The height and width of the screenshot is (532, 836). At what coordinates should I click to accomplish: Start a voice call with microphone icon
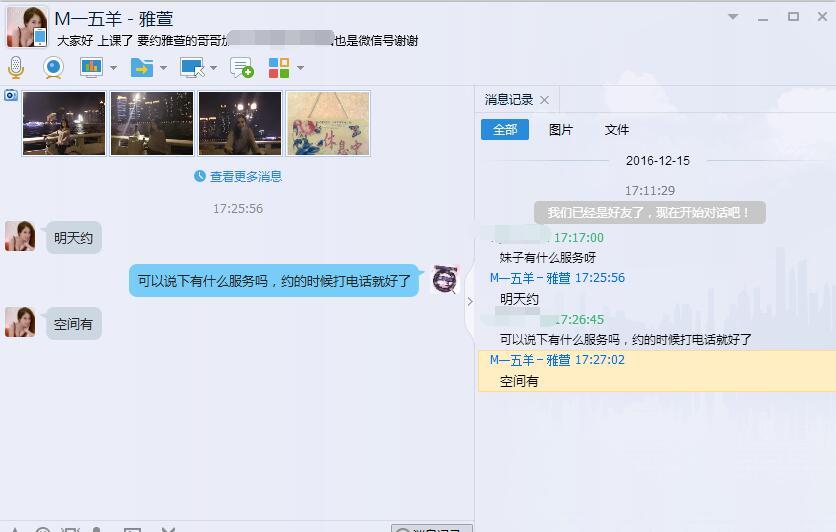tap(16, 67)
